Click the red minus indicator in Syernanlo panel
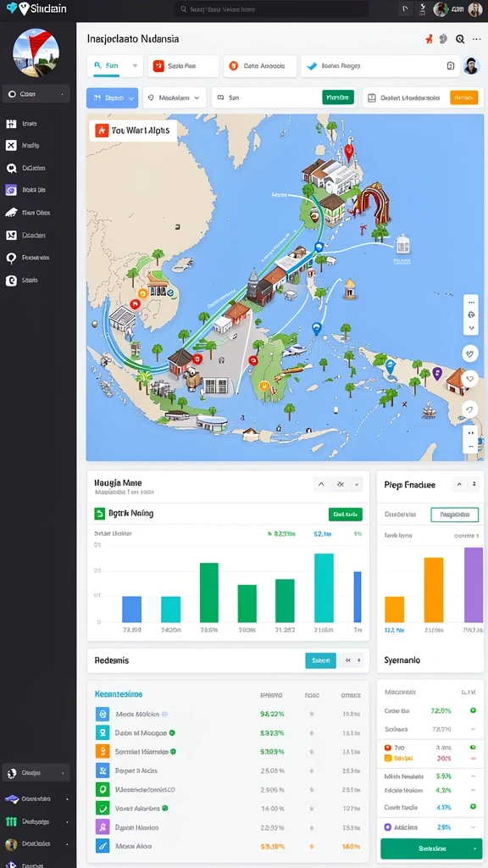This screenshot has width=488, height=868. click(x=473, y=758)
